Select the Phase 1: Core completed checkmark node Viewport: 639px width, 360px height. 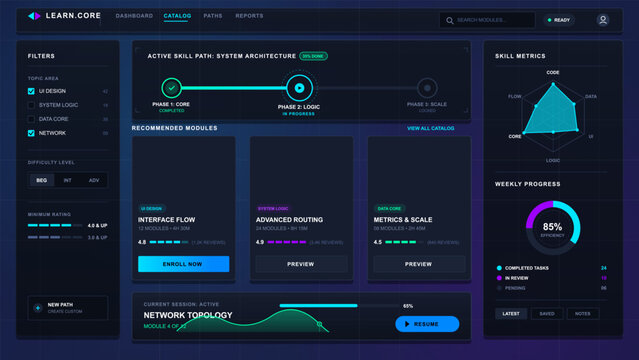[x=172, y=88]
